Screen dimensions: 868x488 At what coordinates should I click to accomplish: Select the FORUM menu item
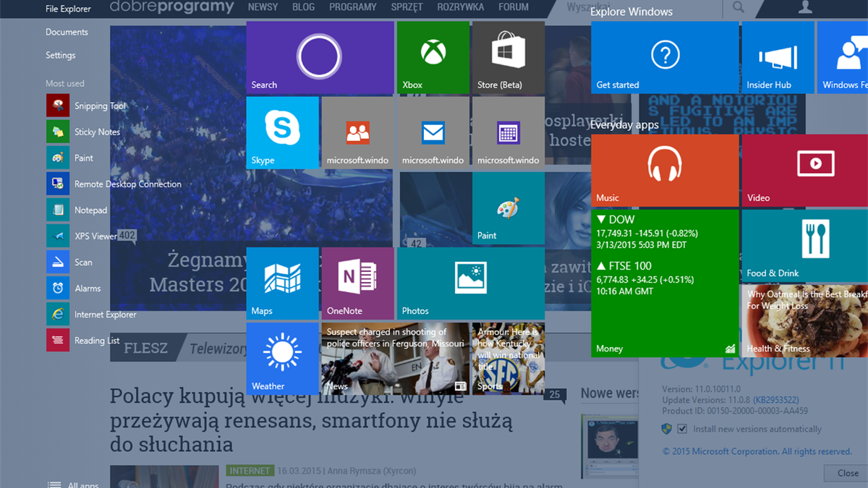[x=513, y=7]
